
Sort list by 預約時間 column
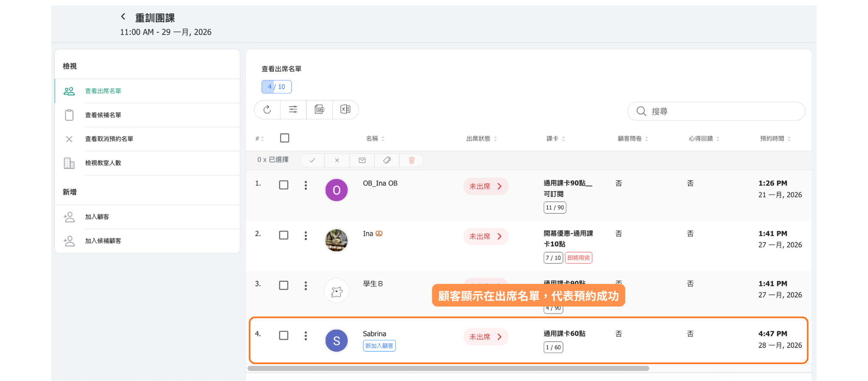tap(775, 139)
